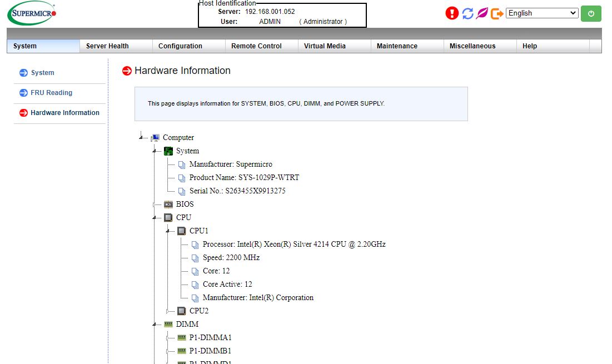Click page icon beside Product Name
This screenshot has height=364, width=612.
182,178
